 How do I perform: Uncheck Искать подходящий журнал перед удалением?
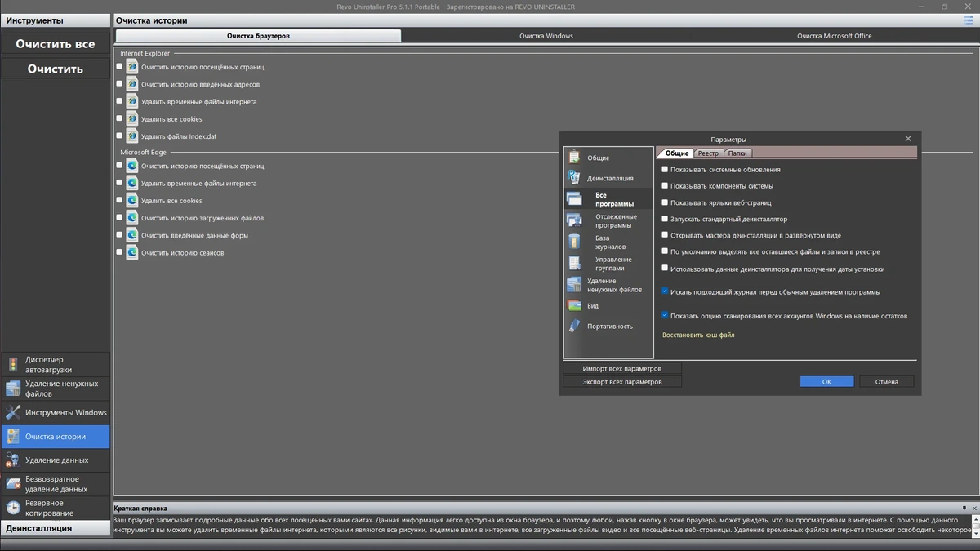pos(665,291)
